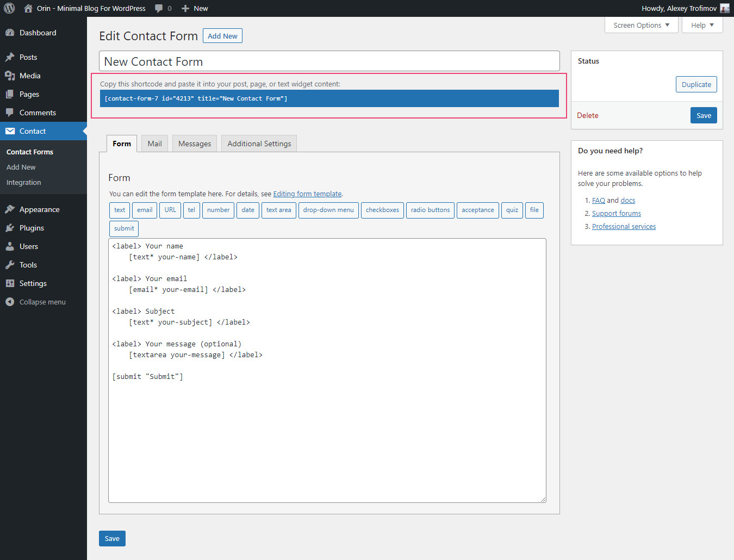This screenshot has width=734, height=560.
Task: Open the Additional Settings tab
Action: coord(259,143)
